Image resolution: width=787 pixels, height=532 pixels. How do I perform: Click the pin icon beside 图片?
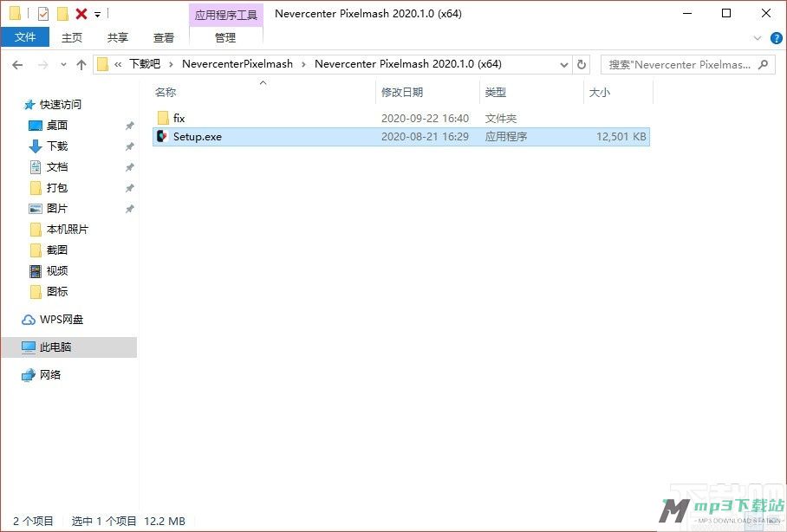click(129, 209)
